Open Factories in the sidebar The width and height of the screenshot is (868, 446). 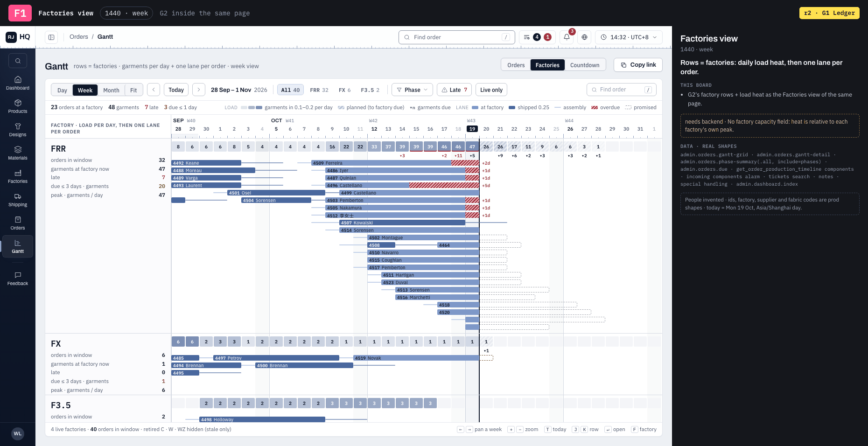pyautogui.click(x=18, y=176)
